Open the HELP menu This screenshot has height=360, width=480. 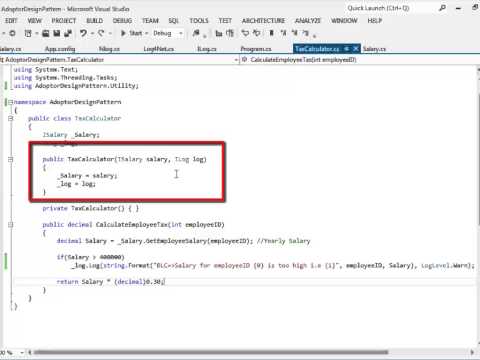tap(375, 21)
